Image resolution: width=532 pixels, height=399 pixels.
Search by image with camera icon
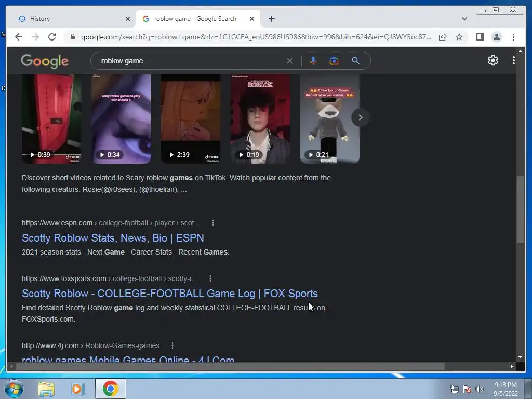pos(334,61)
